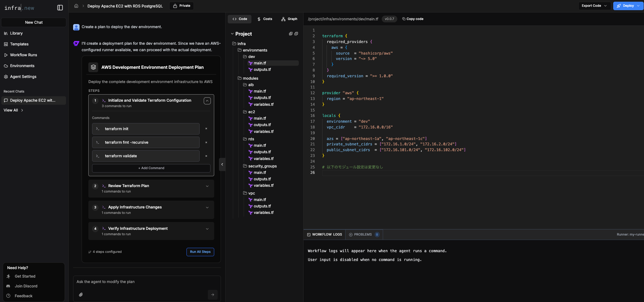Click the home breadcrumb icon

coord(76,6)
